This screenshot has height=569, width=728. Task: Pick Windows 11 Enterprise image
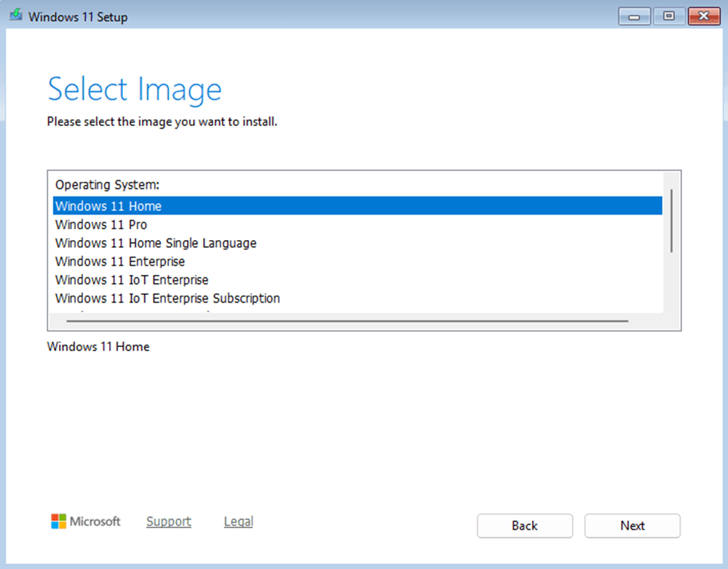(x=120, y=261)
